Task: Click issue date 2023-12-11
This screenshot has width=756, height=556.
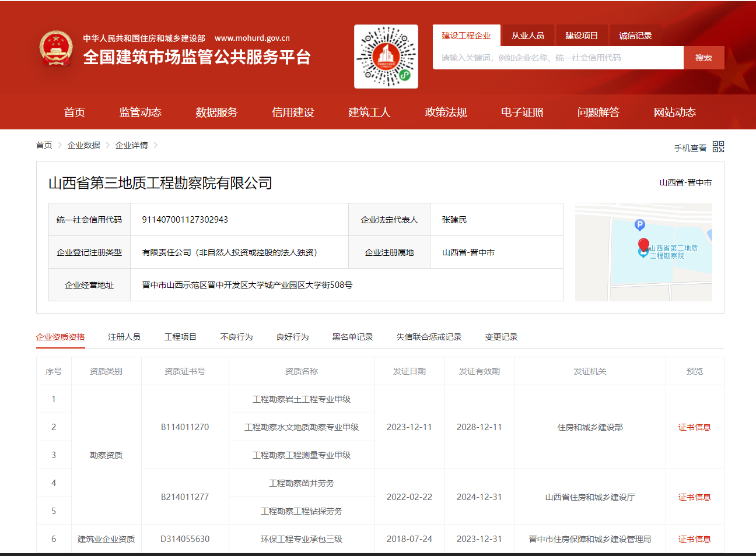Action: click(409, 427)
